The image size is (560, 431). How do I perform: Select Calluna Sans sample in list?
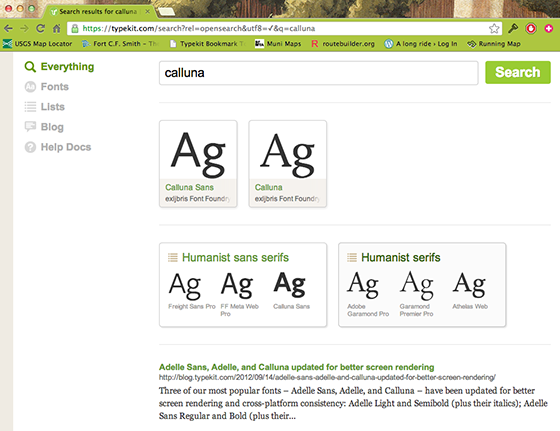pyautogui.click(x=291, y=291)
